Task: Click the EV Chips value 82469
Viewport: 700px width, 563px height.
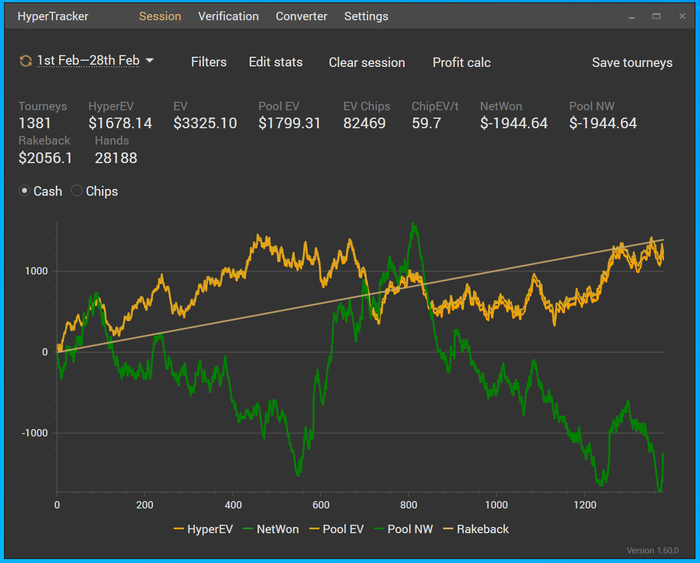Action: [x=364, y=123]
